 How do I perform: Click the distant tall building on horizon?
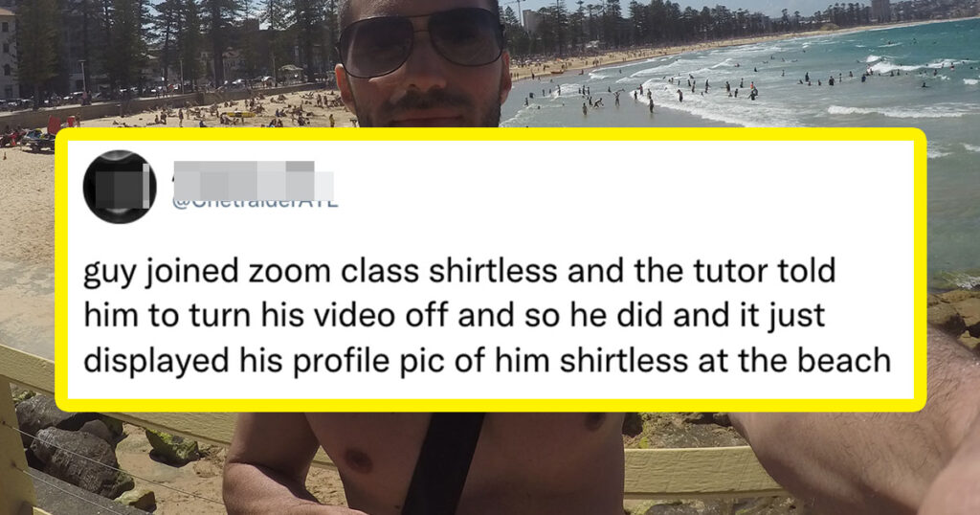(x=881, y=10)
